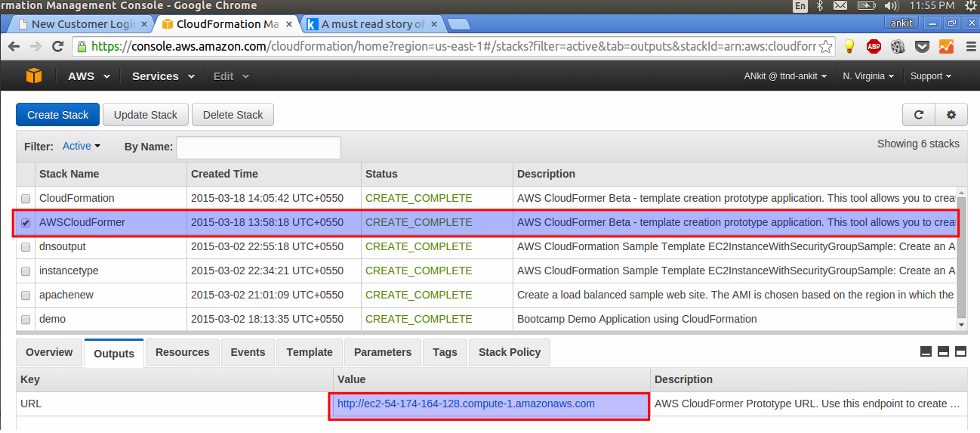Click the film reel extension icon

898,47
